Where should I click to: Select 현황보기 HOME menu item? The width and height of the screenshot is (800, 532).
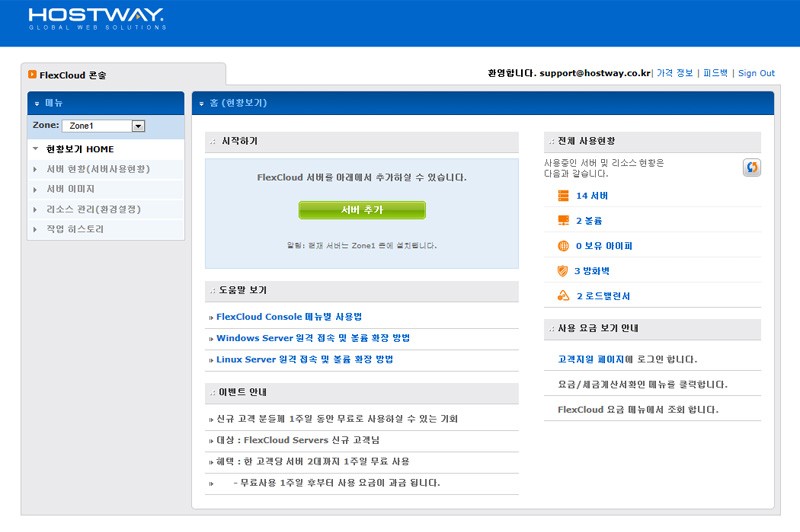[80, 149]
